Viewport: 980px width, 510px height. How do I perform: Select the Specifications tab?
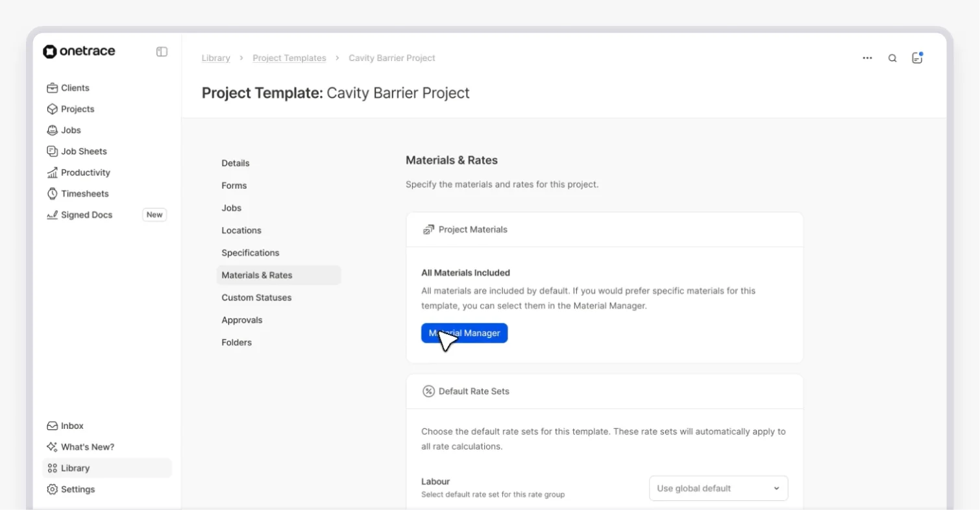251,252
